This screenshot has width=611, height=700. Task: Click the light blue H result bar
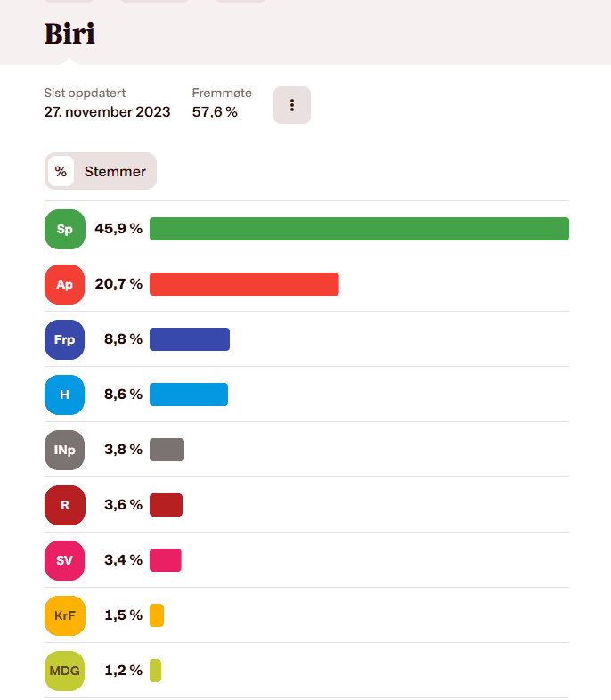[x=189, y=395]
